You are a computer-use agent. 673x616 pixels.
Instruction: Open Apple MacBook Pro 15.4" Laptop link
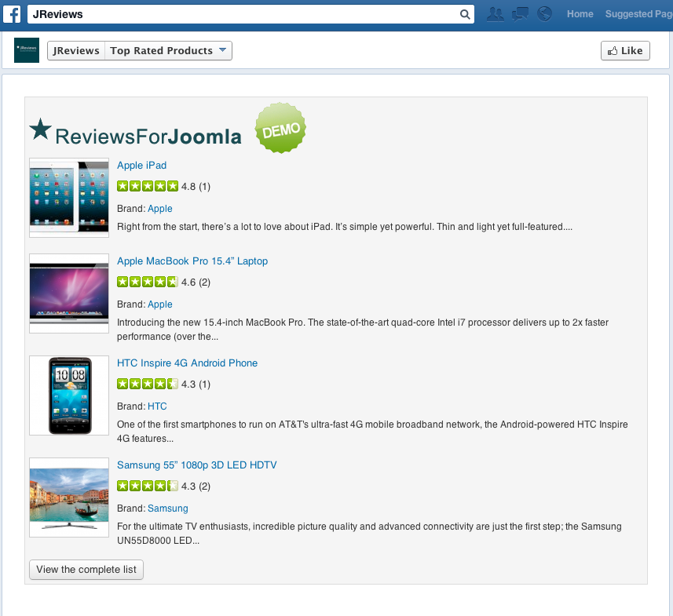click(x=192, y=261)
